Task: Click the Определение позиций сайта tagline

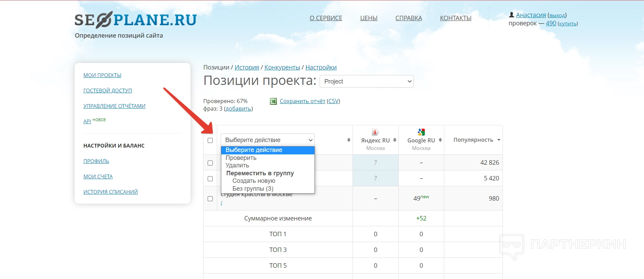Action: coord(119,36)
